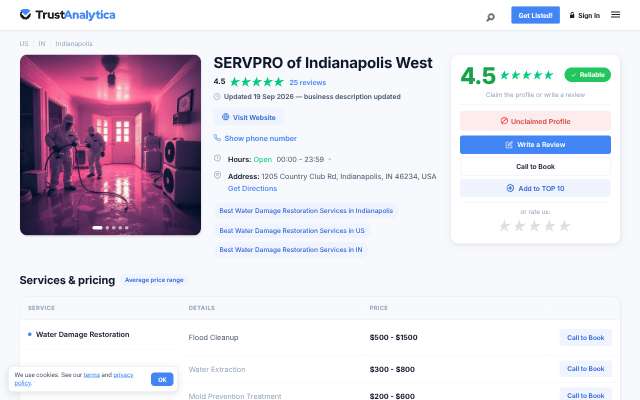Rate two stars in rate us
The height and width of the screenshot is (400, 640).
(519, 226)
